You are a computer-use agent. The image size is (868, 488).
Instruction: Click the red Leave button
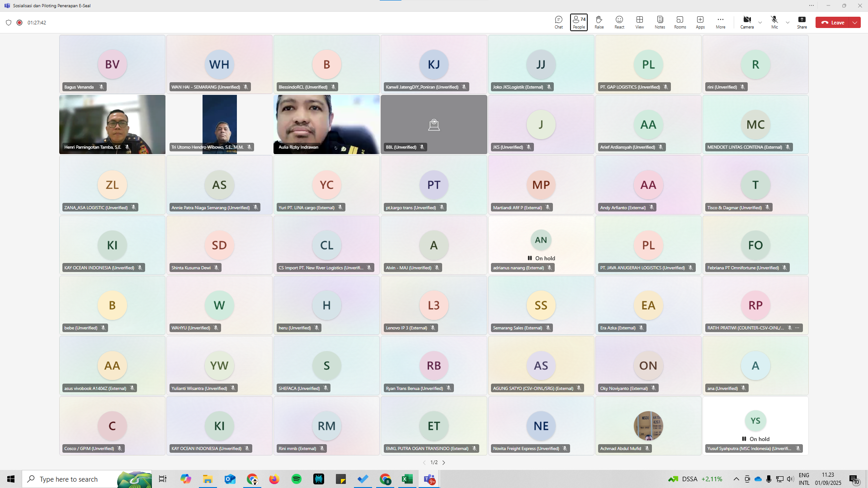833,23
